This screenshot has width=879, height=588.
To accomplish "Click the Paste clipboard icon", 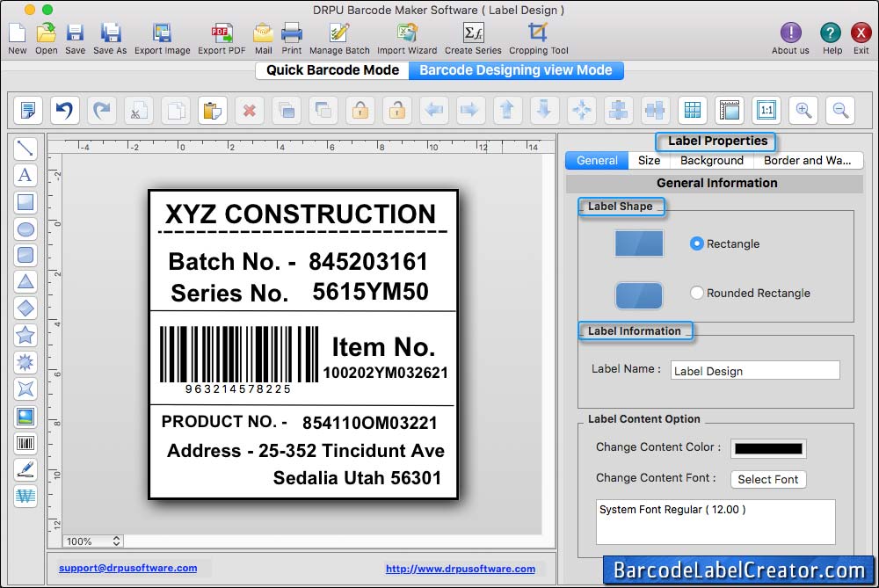I will (213, 110).
